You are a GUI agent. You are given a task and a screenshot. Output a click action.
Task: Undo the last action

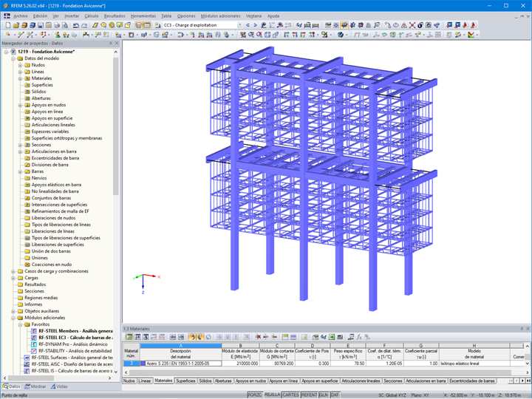(76, 25)
